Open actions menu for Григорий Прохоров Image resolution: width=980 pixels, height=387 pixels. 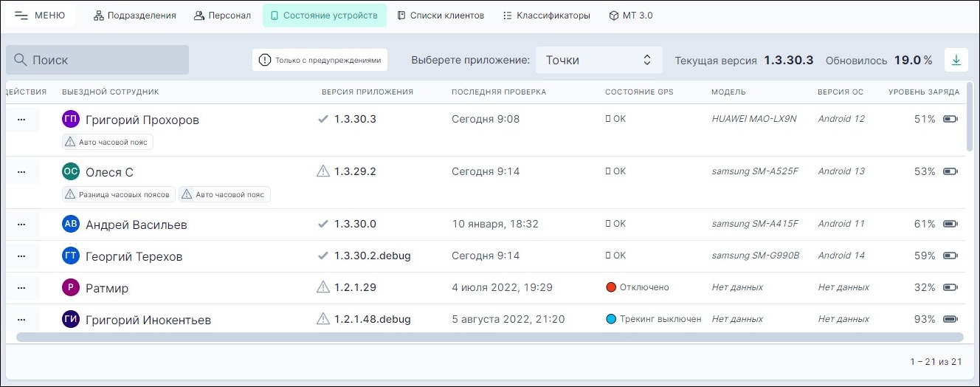click(21, 119)
